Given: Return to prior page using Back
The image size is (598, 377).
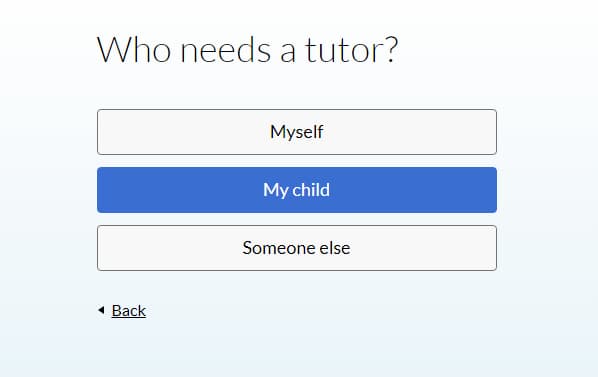Looking at the screenshot, I should click(129, 311).
